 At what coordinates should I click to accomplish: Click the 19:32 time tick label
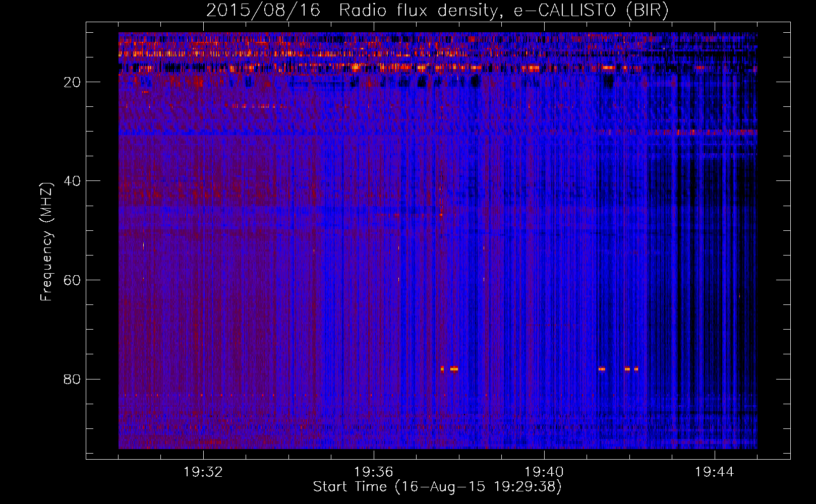point(203,472)
